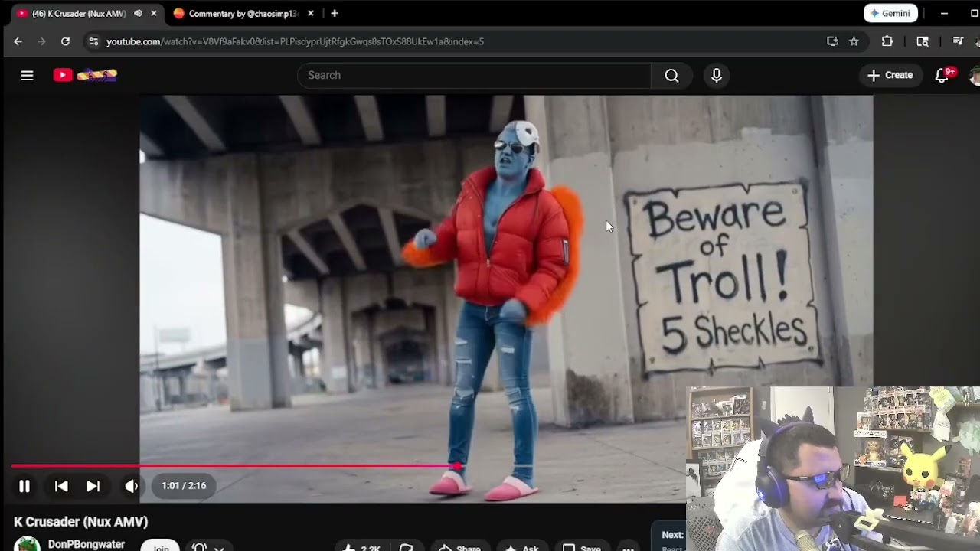The width and height of the screenshot is (980, 551).
Task: Open the YouTube guide hamburger menu
Action: [x=27, y=75]
